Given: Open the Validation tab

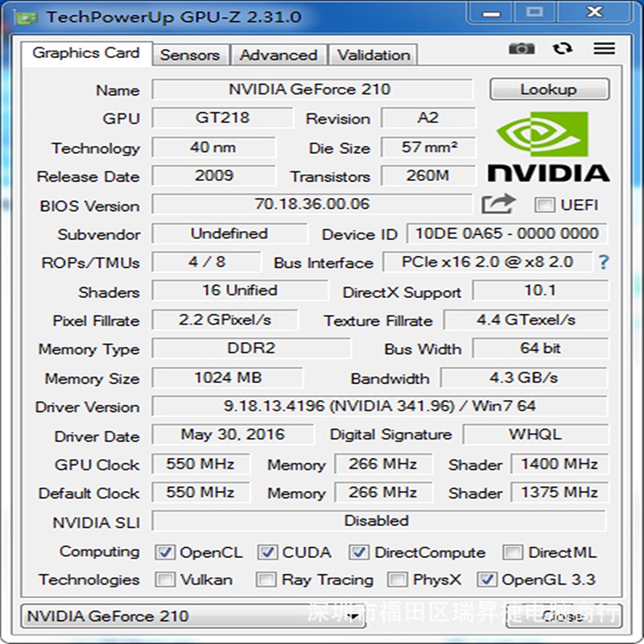Looking at the screenshot, I should [373, 55].
